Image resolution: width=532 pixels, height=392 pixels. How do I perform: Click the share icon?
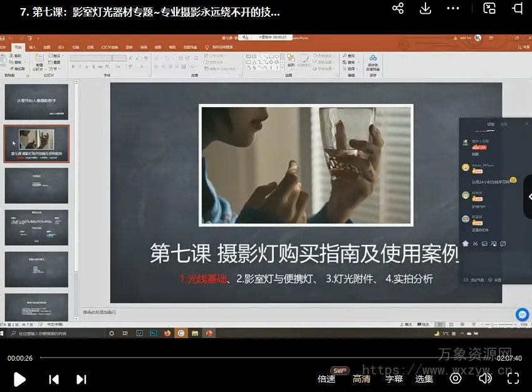click(x=398, y=8)
